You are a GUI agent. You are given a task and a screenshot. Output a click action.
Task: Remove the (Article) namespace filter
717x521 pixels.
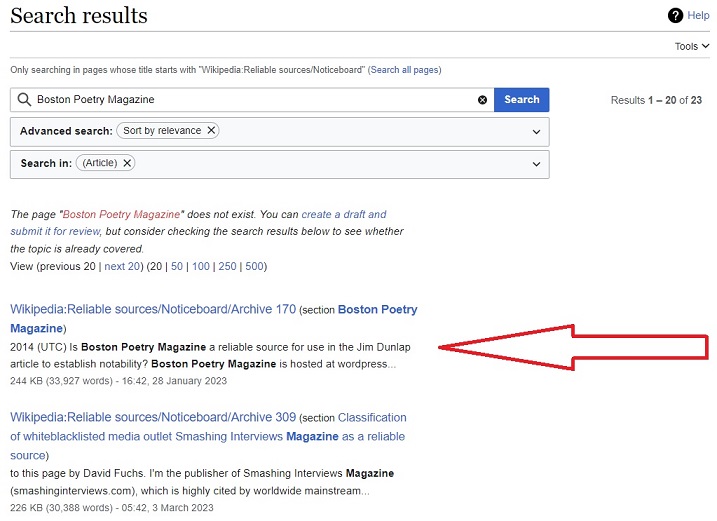click(127, 163)
